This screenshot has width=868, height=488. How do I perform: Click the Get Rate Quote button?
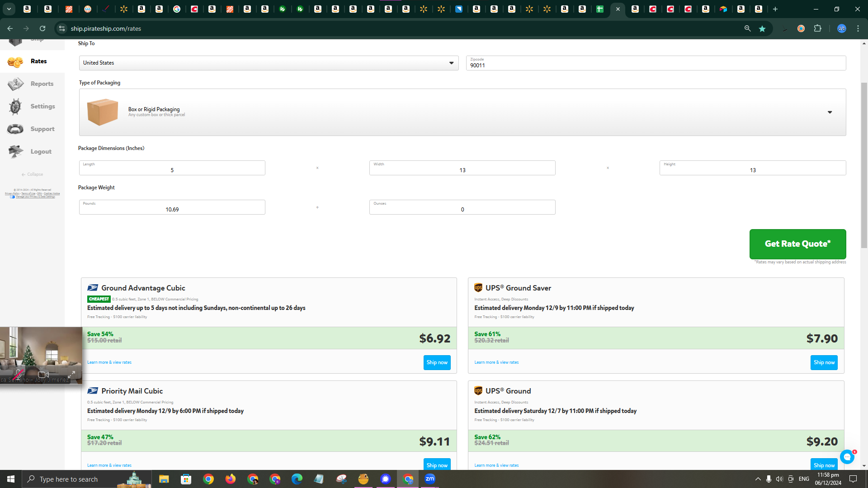[797, 244]
